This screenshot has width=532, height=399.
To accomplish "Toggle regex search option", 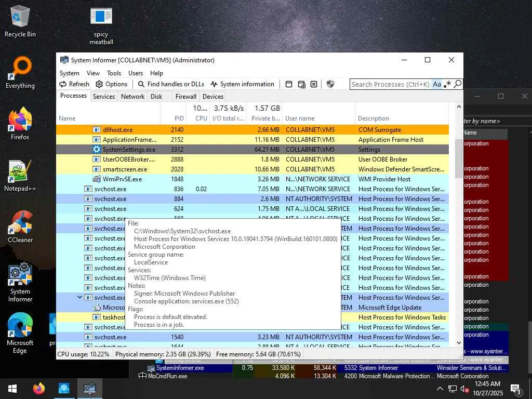I will point(447,84).
